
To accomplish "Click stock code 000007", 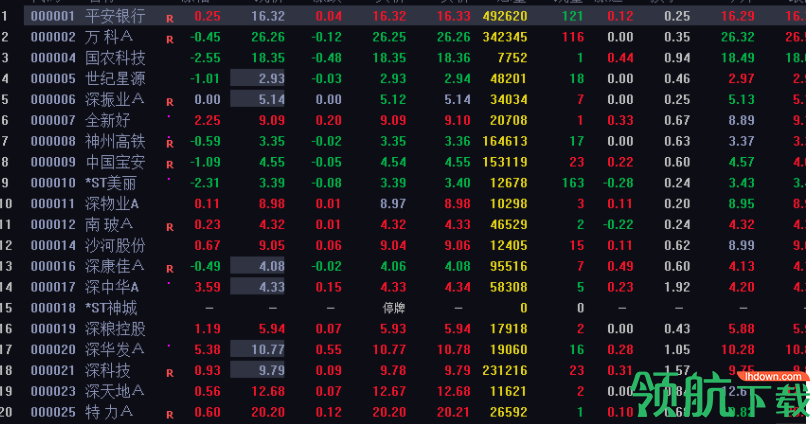I will (53, 120).
